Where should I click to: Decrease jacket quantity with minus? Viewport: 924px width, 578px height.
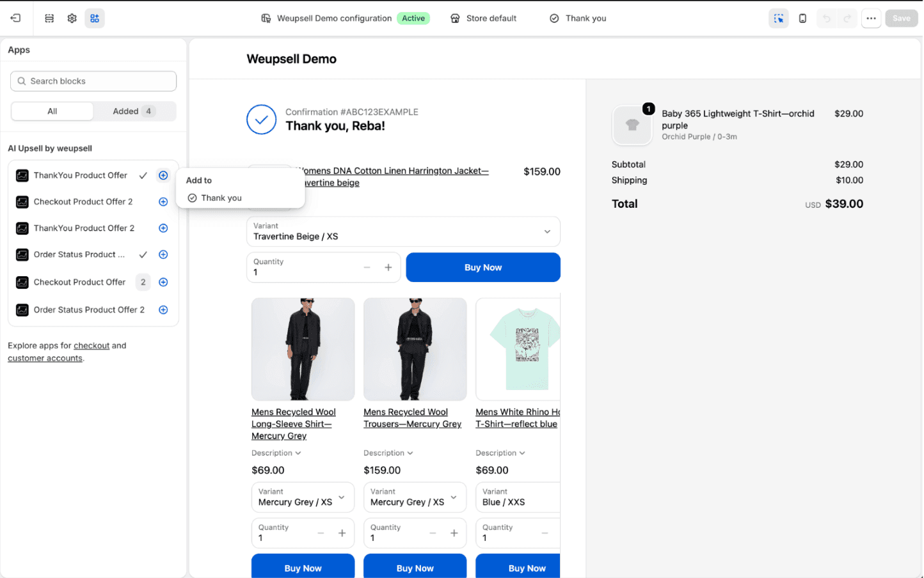367,267
